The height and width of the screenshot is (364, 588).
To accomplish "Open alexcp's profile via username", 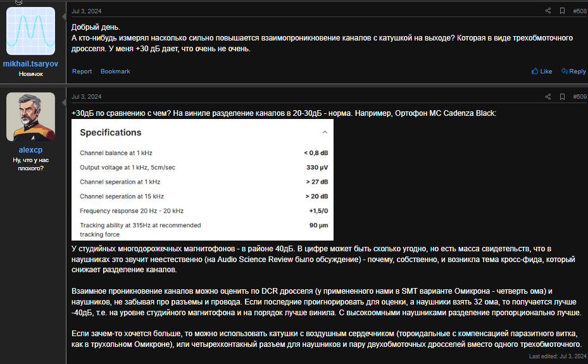I will [x=31, y=149].
